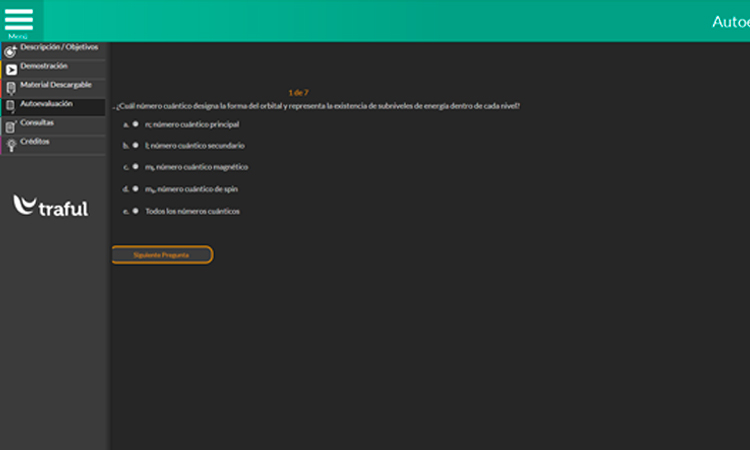Select option b, número cuántico secundario
750x450 pixels.
(x=135, y=145)
